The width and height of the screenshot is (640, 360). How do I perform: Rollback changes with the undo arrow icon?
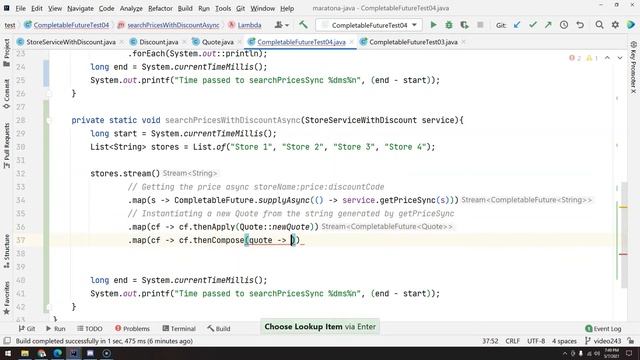tap(580, 25)
